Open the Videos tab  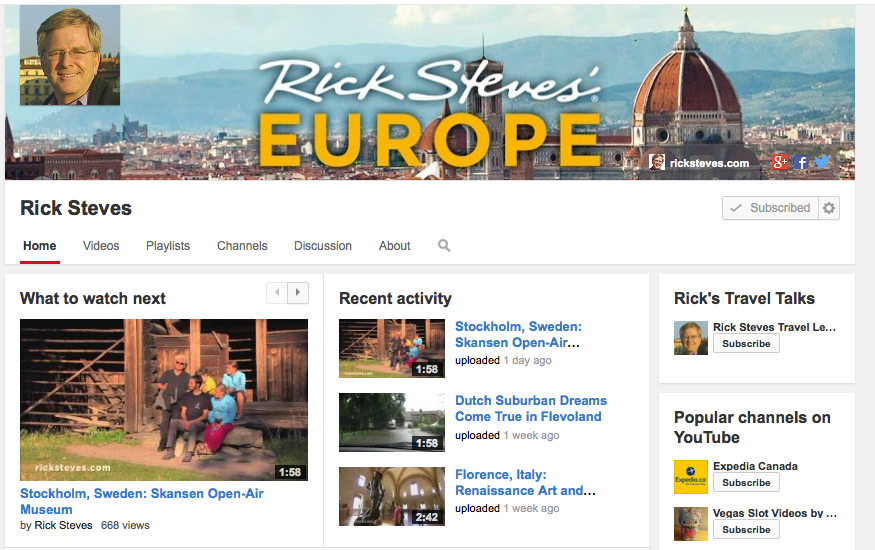(101, 246)
